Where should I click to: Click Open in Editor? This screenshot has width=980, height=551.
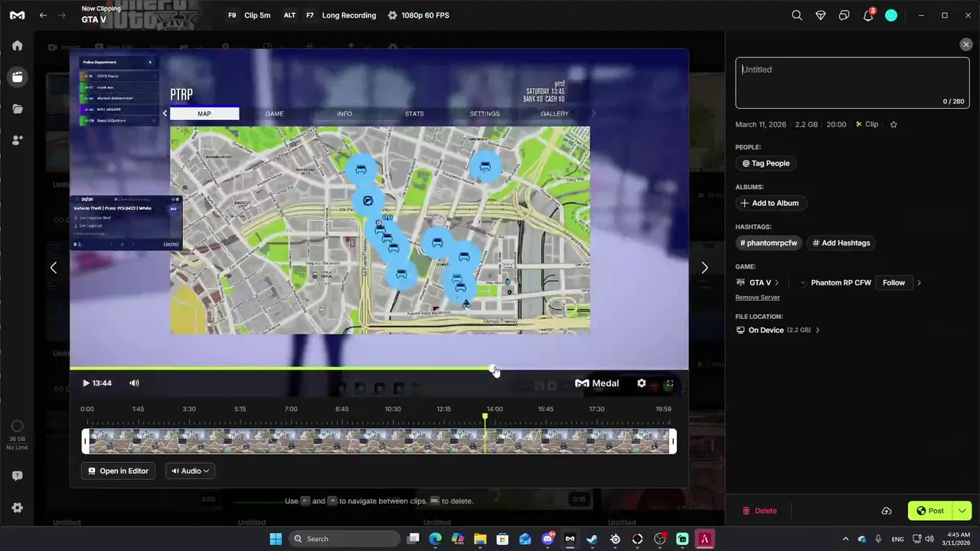click(x=119, y=471)
